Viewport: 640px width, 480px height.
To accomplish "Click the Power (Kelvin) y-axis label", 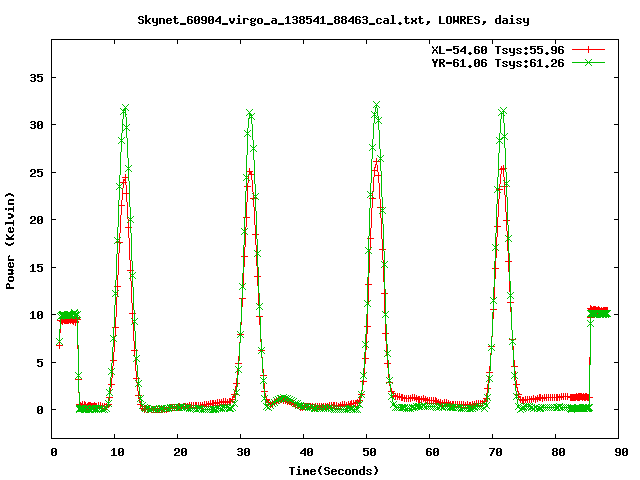I will pyautogui.click(x=10, y=241).
